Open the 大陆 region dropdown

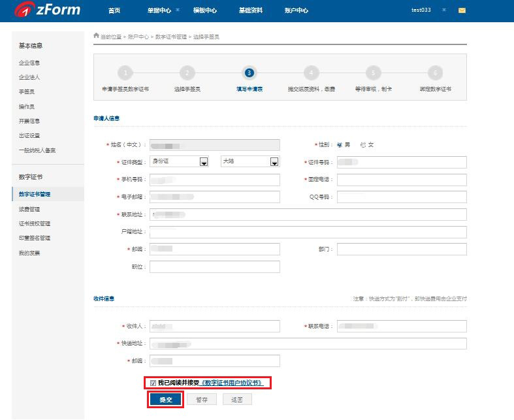pos(274,162)
